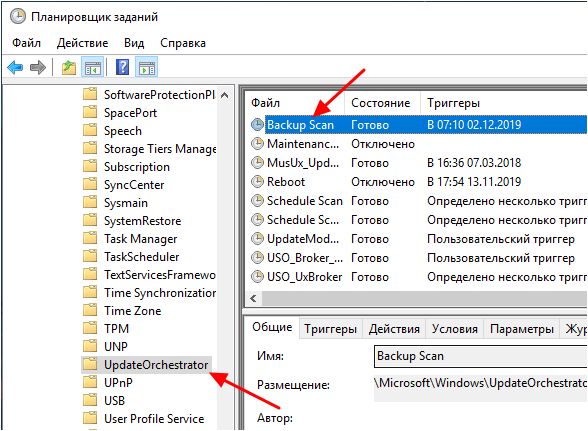Toggle the console tree pane icon
Screen dimensions: 588x431
pos(92,68)
